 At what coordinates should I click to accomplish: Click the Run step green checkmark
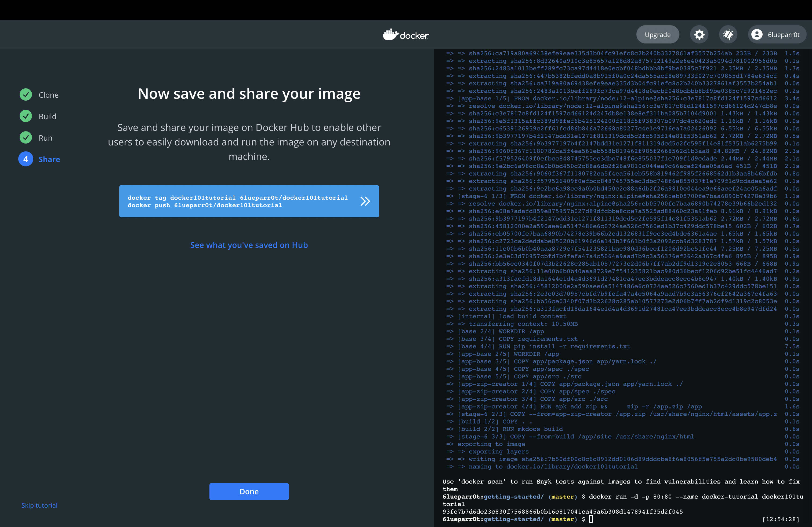[x=26, y=137]
